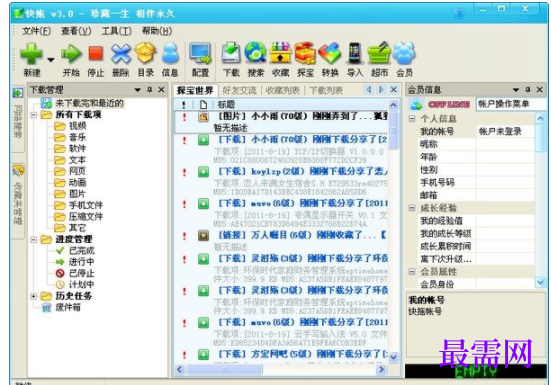Switch to the 下载列表 tab
This screenshot has width=551, height=385.
pos(326,90)
